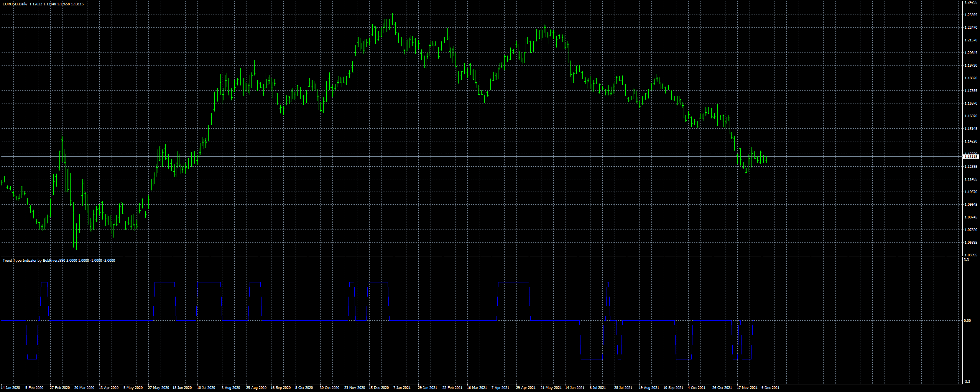The width and height of the screenshot is (980, 392).
Task: Click the 21 May 2021 date label
Action: (x=551, y=388)
